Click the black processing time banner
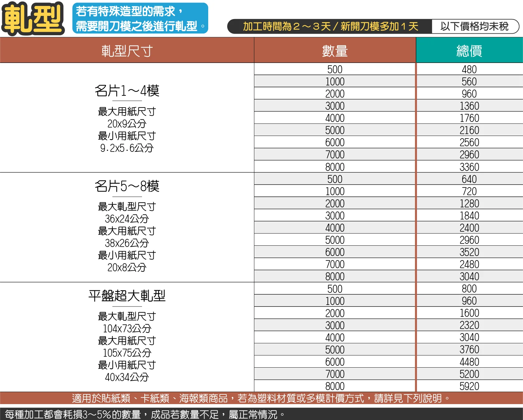 [x=330, y=27]
